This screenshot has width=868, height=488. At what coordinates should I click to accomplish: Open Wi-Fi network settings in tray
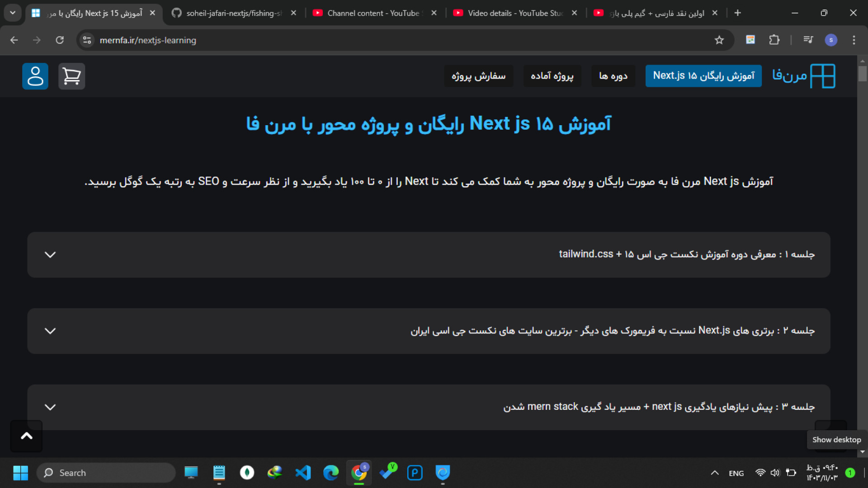pos(760,473)
